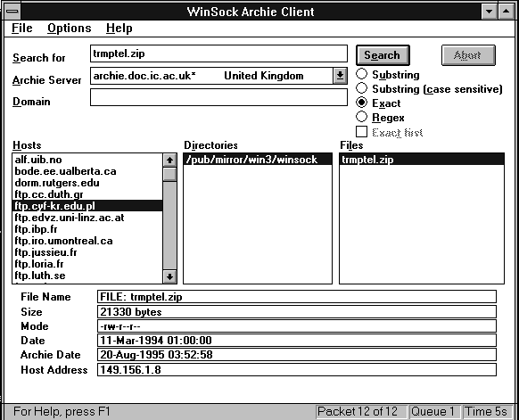Image resolution: width=519 pixels, height=420 pixels.
Task: Click Archie Date value 20-Aug-1995 03:52:58
Action: [x=297, y=355]
